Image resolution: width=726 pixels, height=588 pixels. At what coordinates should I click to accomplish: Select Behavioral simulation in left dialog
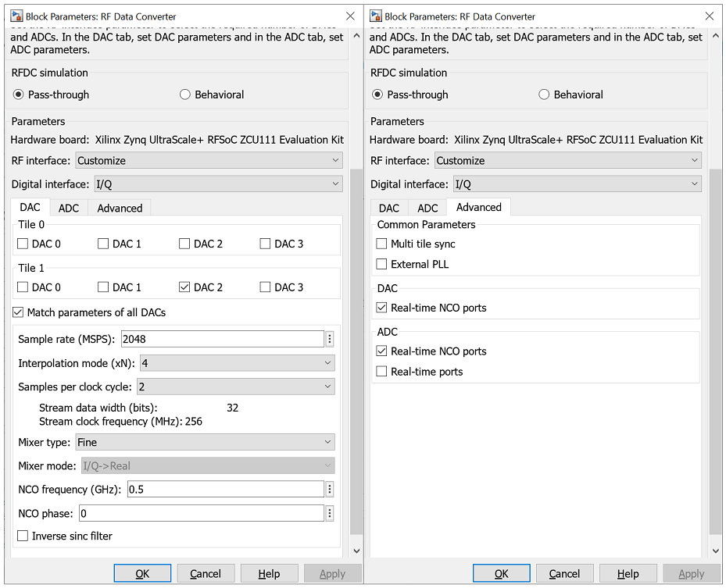[185, 94]
